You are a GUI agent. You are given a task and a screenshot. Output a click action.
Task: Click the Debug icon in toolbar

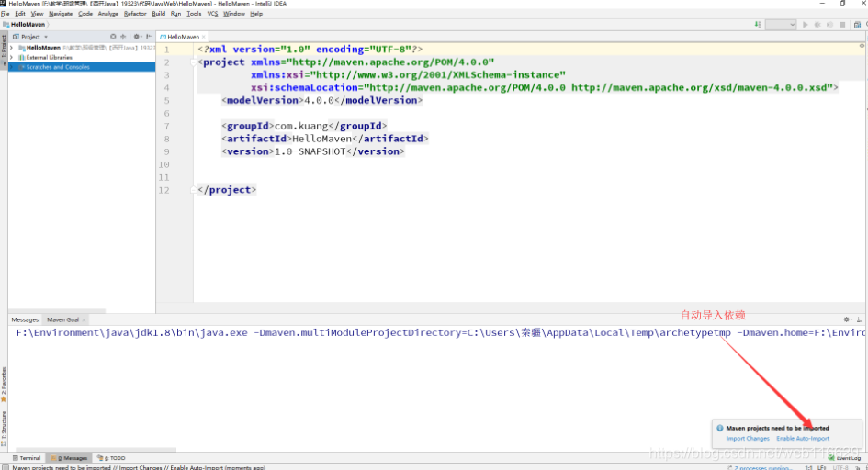click(x=817, y=25)
